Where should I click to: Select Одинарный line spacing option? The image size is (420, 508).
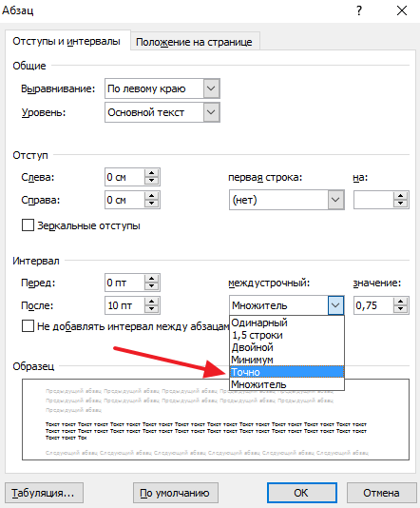tap(287, 322)
